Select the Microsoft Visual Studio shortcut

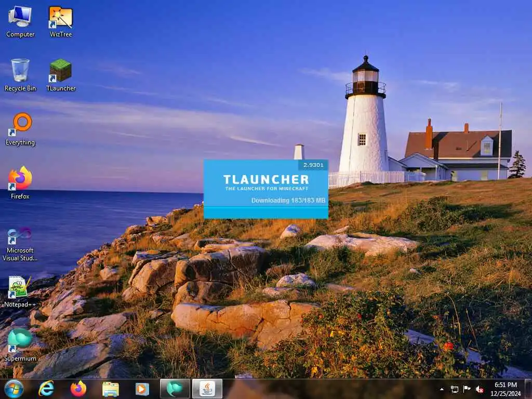pos(20,244)
